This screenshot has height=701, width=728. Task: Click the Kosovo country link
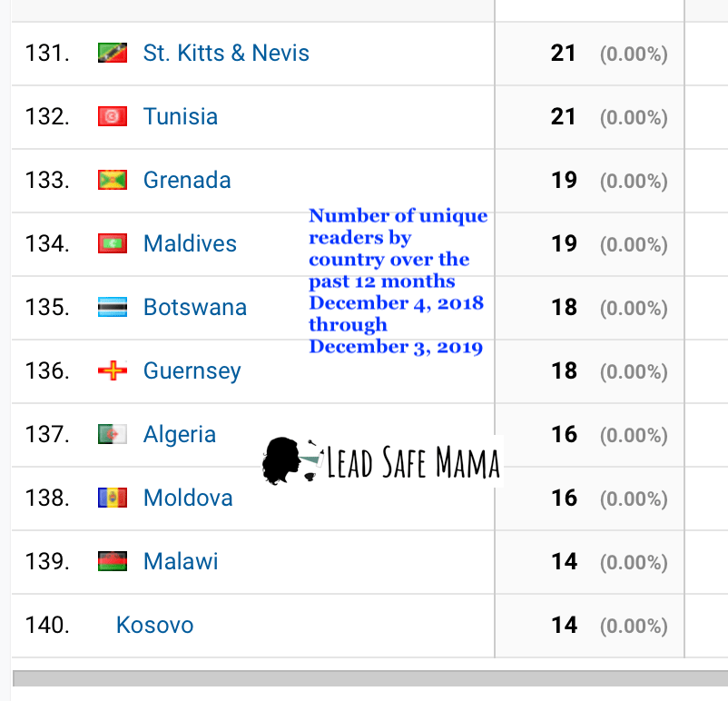pos(154,626)
